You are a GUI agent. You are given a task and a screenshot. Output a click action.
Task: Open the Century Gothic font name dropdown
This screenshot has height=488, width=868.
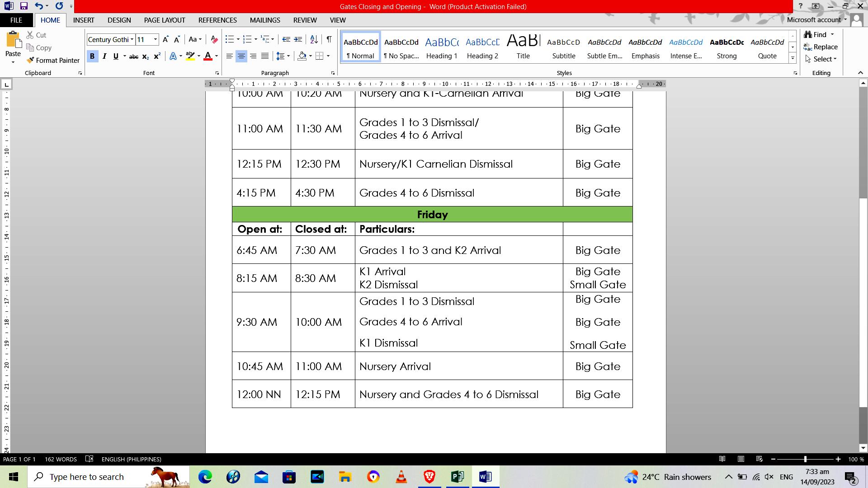132,40
